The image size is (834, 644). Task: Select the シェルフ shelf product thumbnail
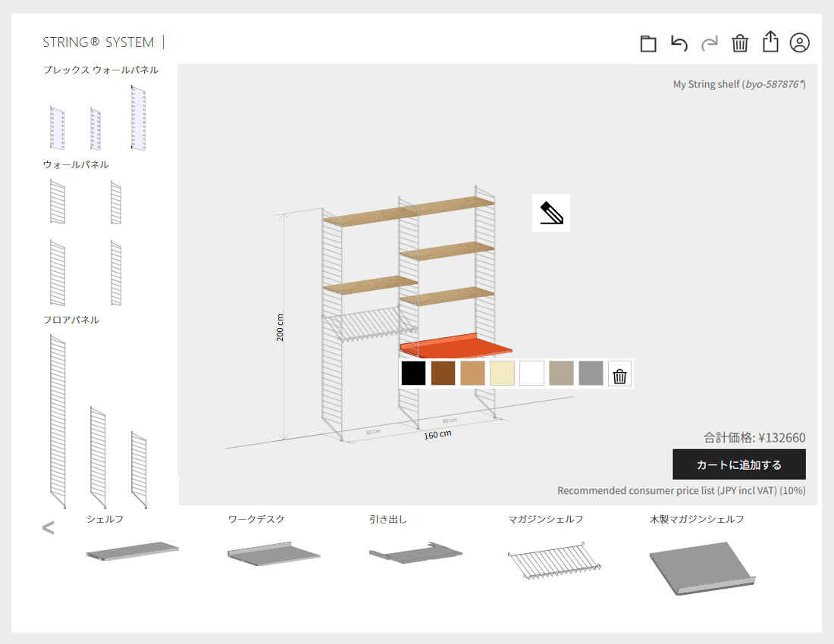point(132,551)
